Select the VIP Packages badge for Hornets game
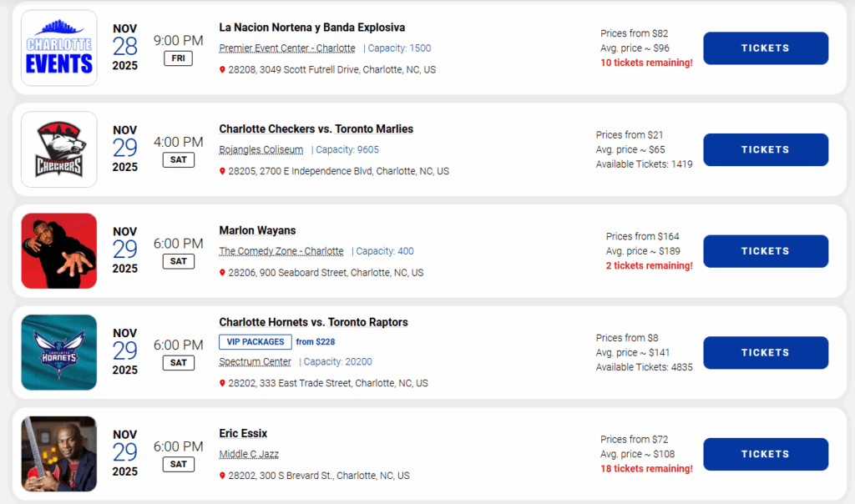Image resolution: width=855 pixels, height=504 pixels. click(x=255, y=341)
